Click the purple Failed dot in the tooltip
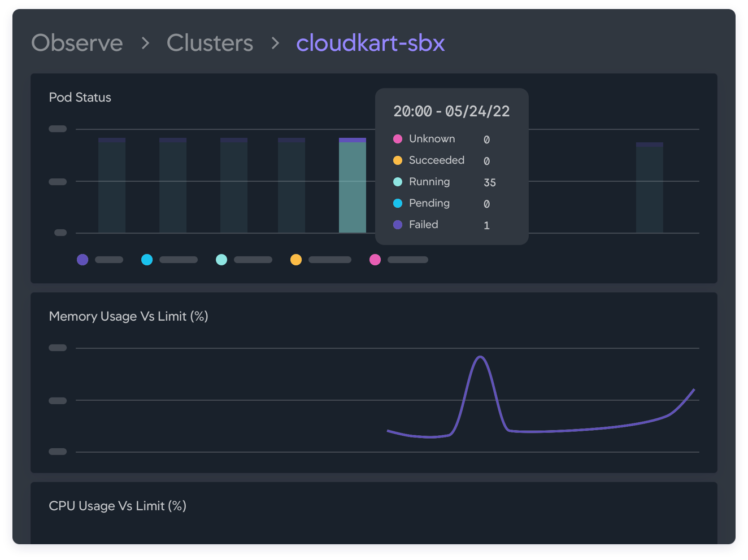This screenshot has height=560, width=748. pyautogui.click(x=398, y=225)
